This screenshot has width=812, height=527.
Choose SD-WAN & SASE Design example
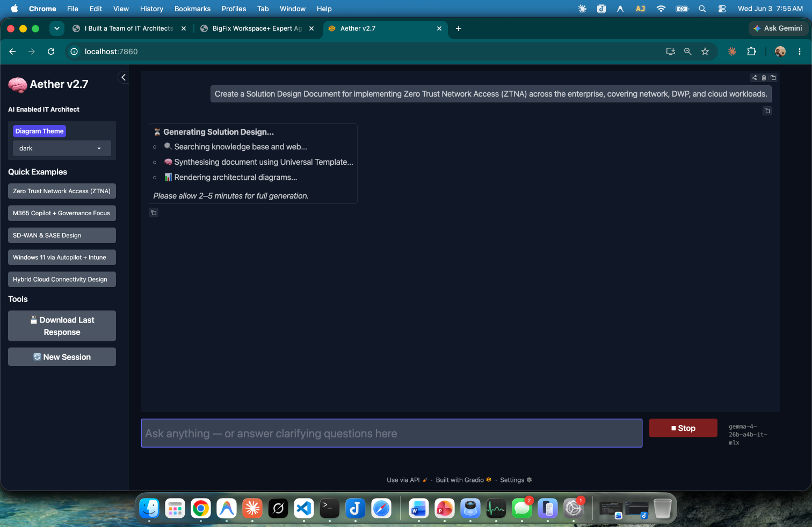[x=62, y=235]
